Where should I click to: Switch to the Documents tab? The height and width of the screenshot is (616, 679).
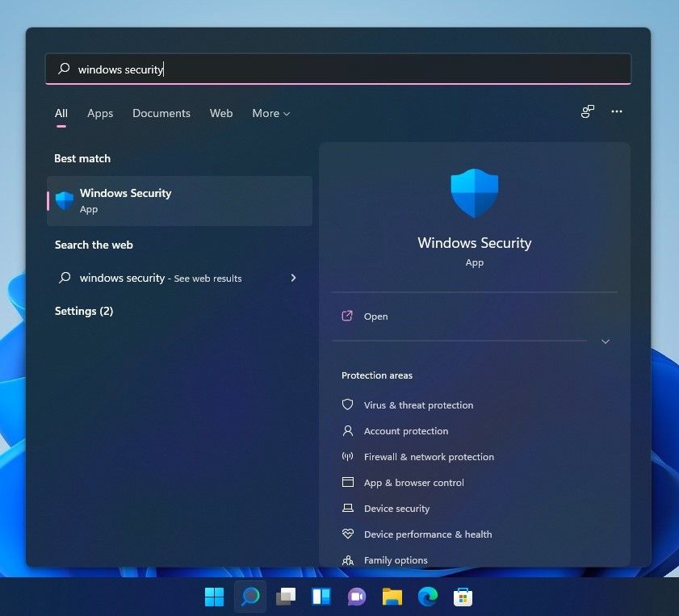[x=161, y=113]
